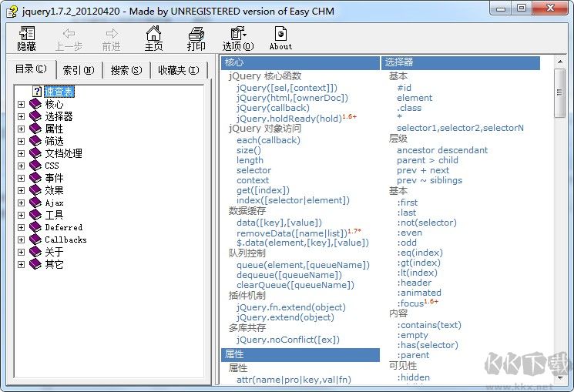Select the 其它 tree item label
The height and width of the screenshot is (392, 574).
(54, 264)
